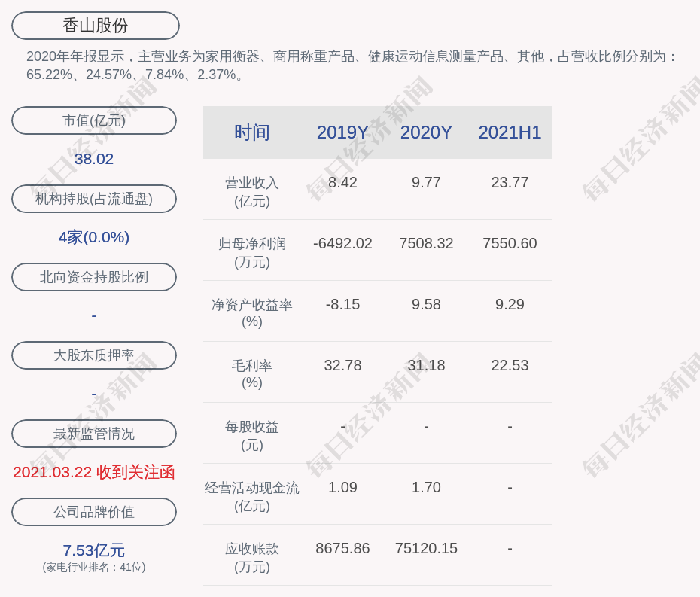The width and height of the screenshot is (700, 597).
Task: Click the net profit value -6492.02
Action: pyautogui.click(x=342, y=243)
